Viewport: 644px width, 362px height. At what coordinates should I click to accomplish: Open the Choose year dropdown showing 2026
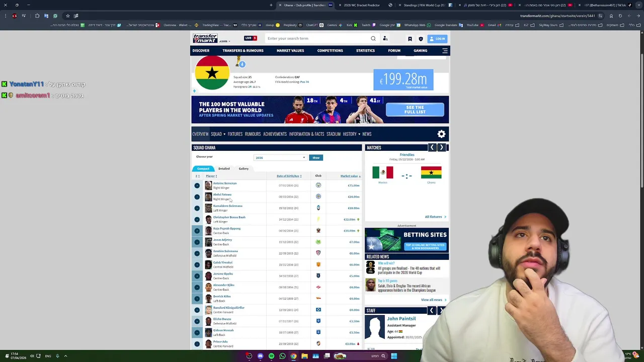click(x=280, y=158)
